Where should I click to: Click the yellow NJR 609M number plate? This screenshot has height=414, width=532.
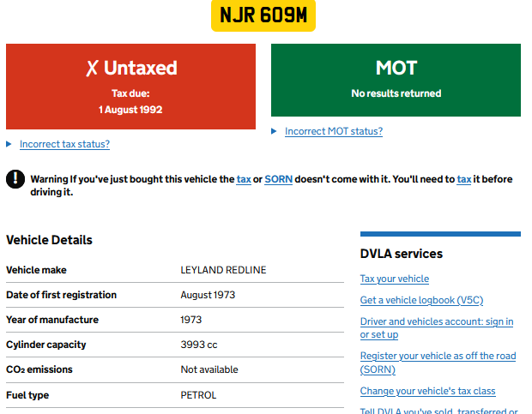pos(263,15)
